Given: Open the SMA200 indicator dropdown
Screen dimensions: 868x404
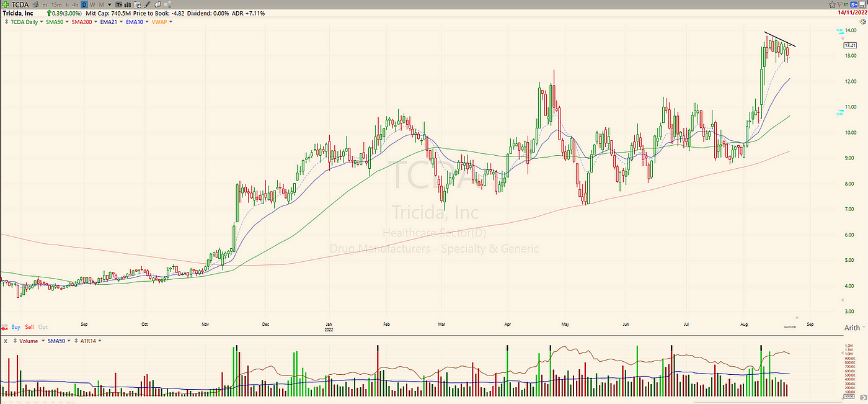Looking at the screenshot, I should (x=95, y=22).
